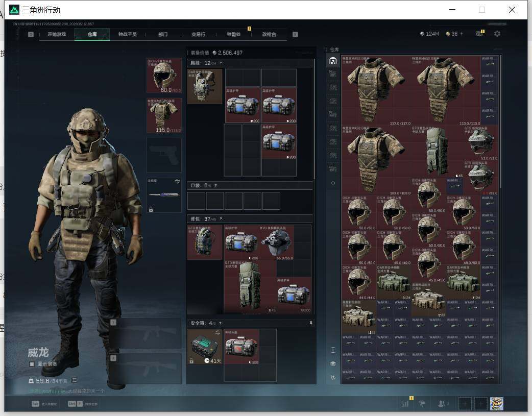The height and width of the screenshot is (416, 532).
Task: Click the equipment panel scrollbar
Action: [x=314, y=119]
